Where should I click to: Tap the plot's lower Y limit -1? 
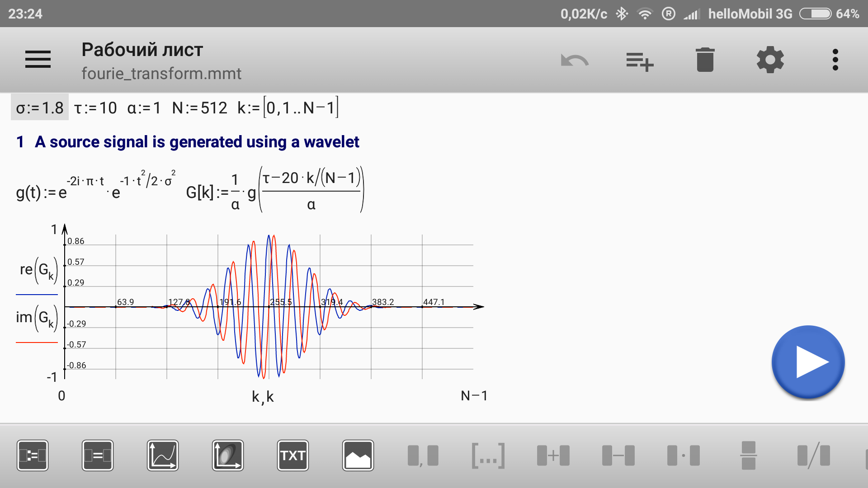52,377
